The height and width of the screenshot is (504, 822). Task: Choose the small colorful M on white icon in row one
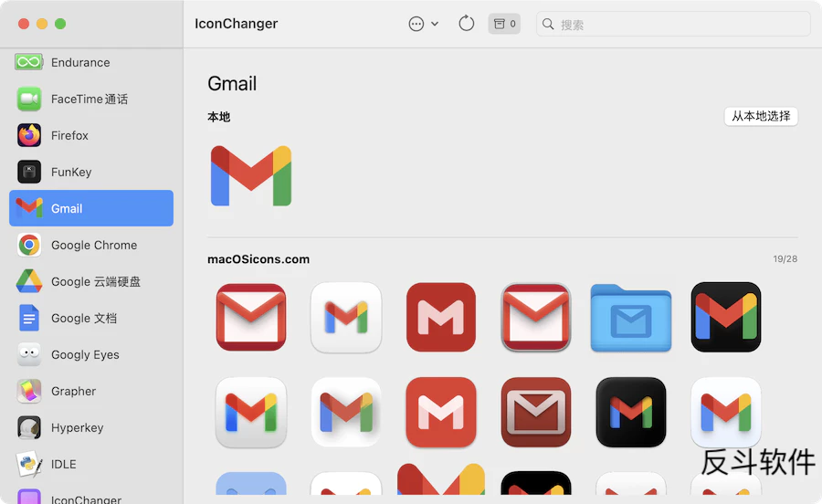click(346, 317)
